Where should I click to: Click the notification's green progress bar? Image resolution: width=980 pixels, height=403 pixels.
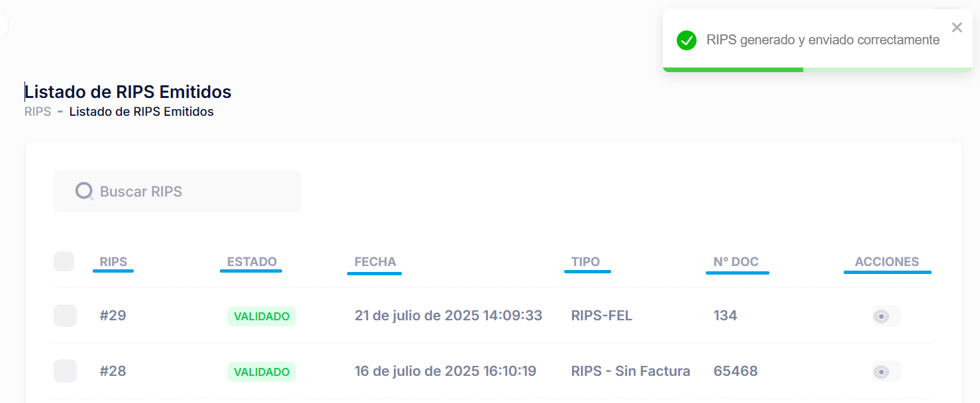(x=733, y=69)
